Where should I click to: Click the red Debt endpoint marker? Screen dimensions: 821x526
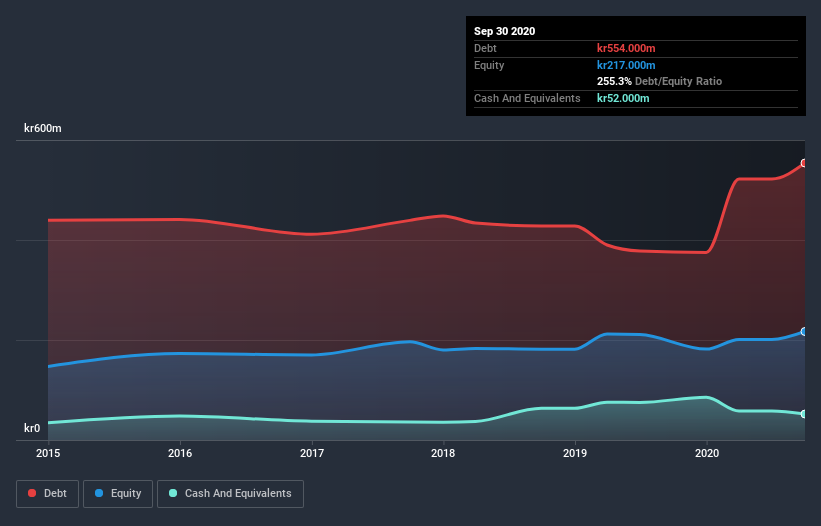pyautogui.click(x=804, y=163)
